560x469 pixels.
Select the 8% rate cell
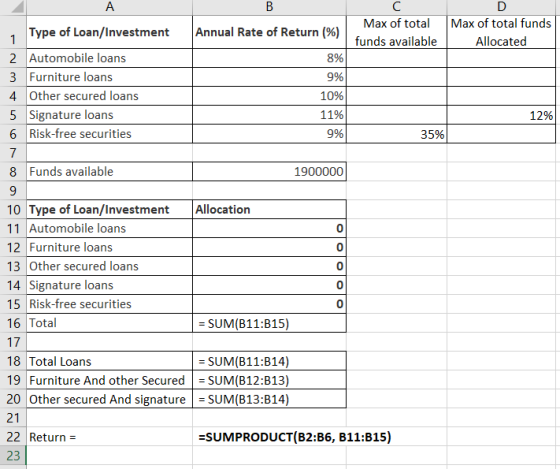coord(269,58)
